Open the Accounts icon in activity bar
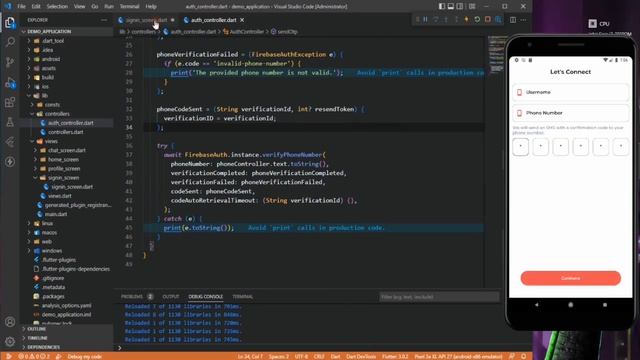 coord(10,322)
